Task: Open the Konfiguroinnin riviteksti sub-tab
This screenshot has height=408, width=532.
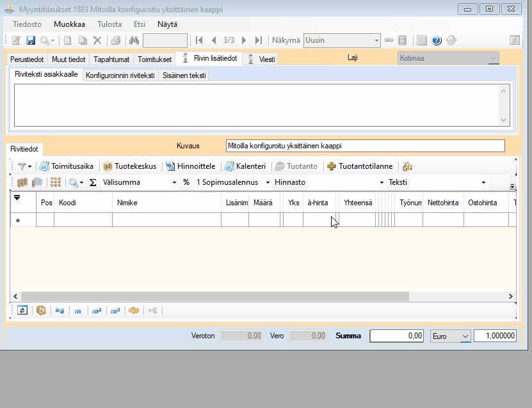Action: (x=120, y=75)
